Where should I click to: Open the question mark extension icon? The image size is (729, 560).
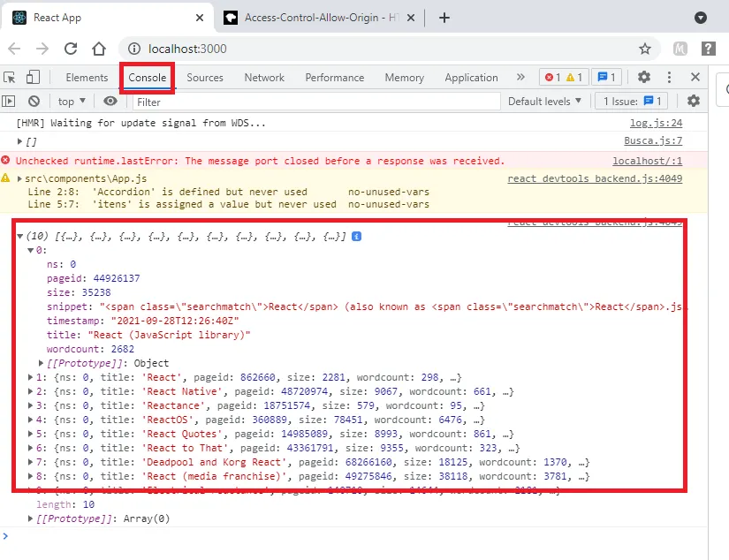pos(708,49)
